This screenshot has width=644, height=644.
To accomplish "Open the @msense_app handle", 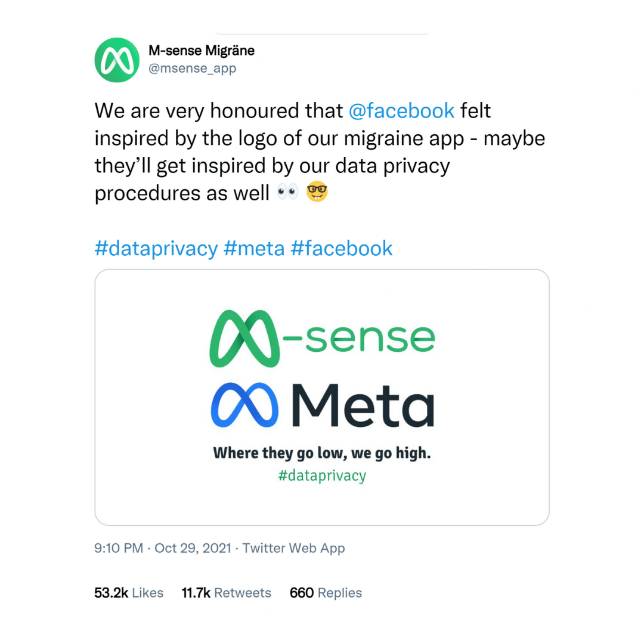I will pyautogui.click(x=192, y=68).
